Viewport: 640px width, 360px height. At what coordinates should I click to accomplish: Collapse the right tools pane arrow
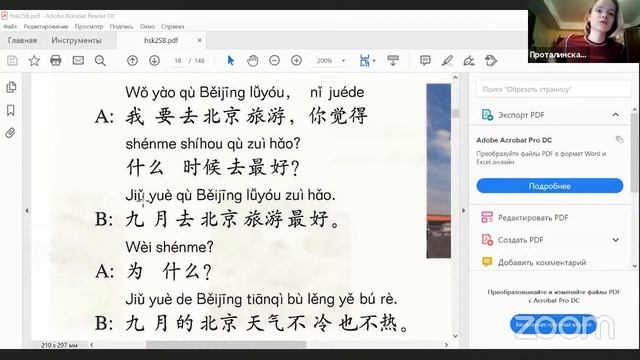pyautogui.click(x=464, y=211)
